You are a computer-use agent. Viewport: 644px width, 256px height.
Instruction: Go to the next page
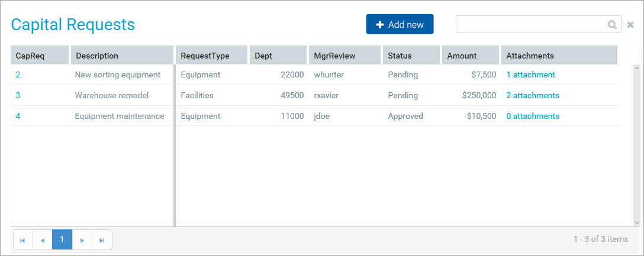coord(82,240)
